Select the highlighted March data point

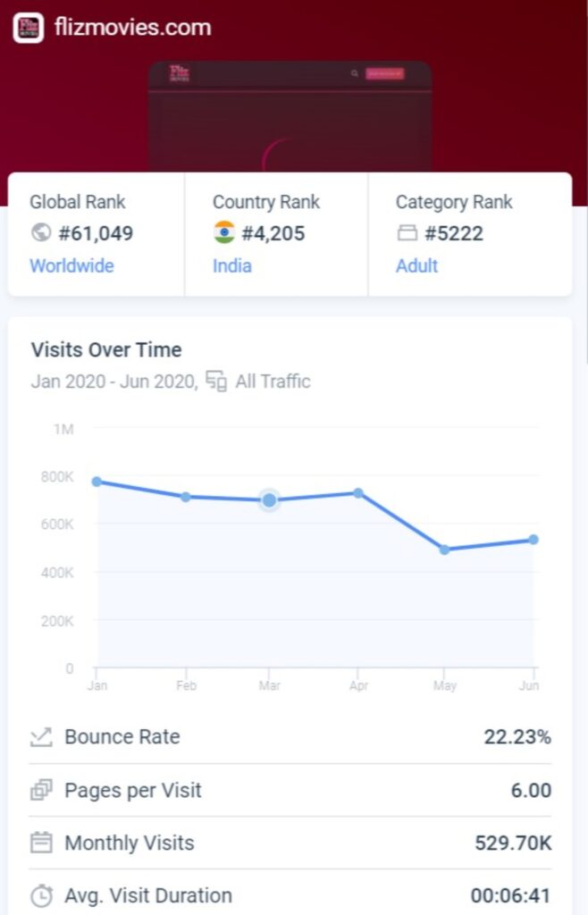pos(269,500)
